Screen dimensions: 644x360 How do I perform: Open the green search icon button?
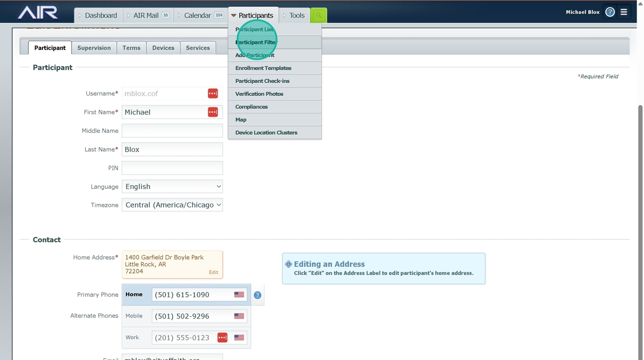pyautogui.click(x=319, y=16)
